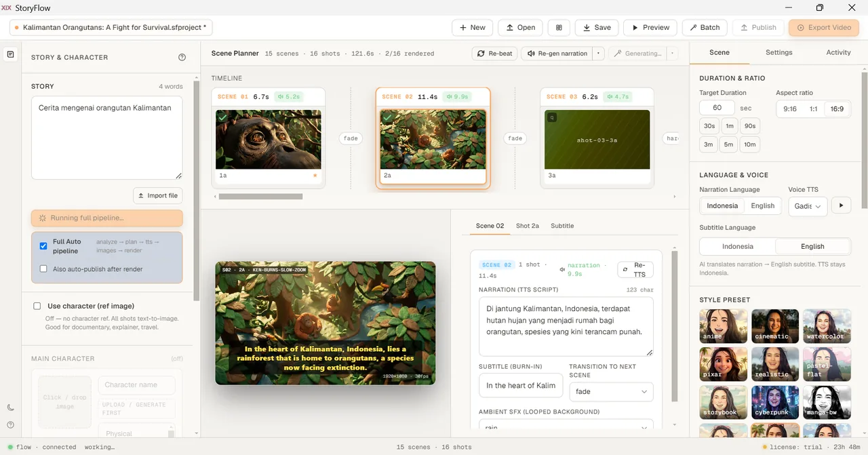Enable Use character (ref image) checkbox
The height and width of the screenshot is (455, 868).
pos(37,306)
